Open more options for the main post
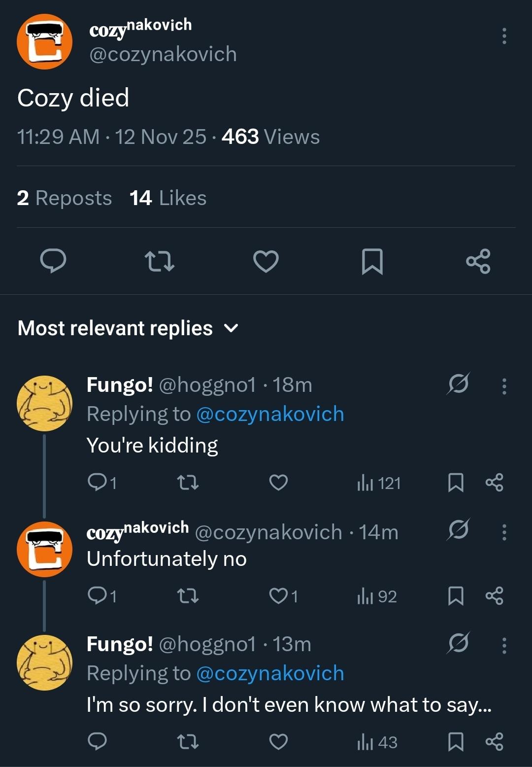 pyautogui.click(x=504, y=36)
